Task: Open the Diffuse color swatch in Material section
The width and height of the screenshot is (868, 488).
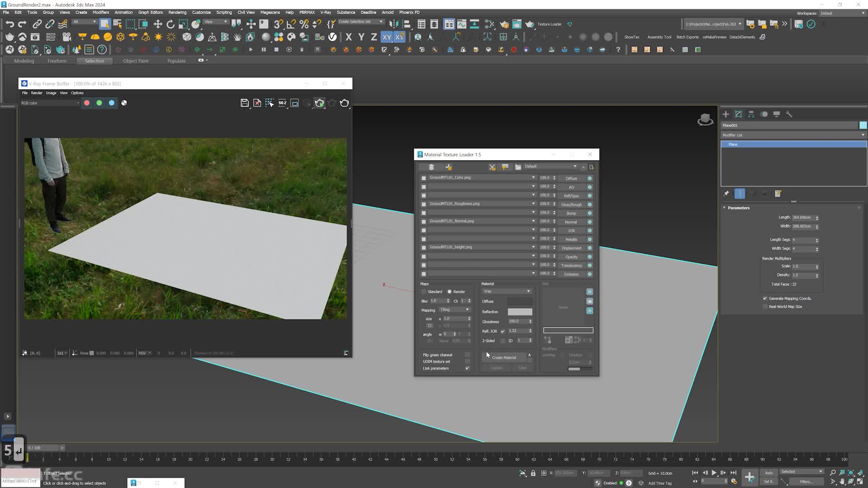Action: 520,301
